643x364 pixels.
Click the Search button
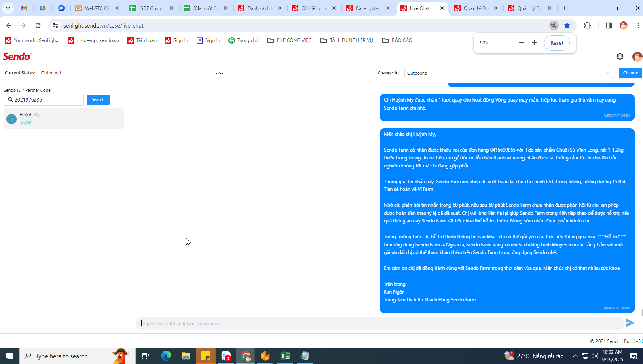coord(98,99)
